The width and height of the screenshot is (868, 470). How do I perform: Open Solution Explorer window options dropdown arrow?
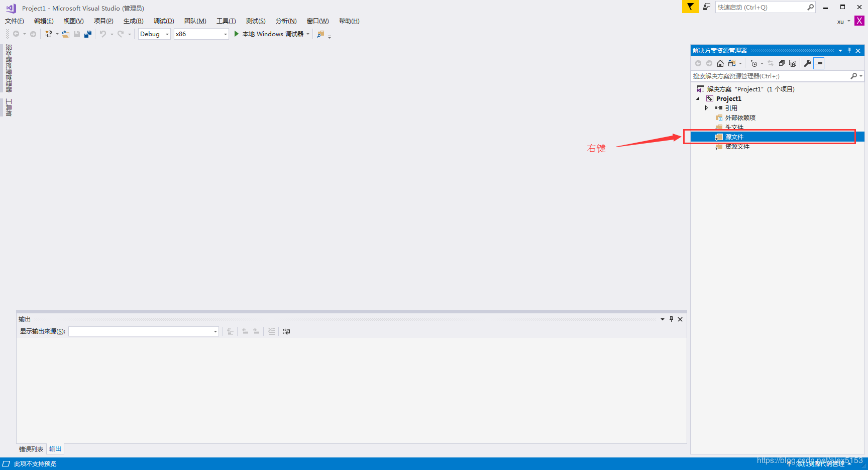[840, 50]
